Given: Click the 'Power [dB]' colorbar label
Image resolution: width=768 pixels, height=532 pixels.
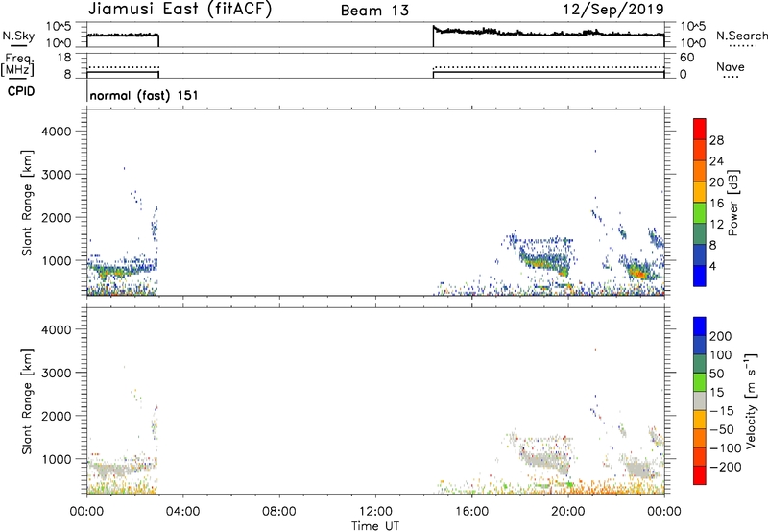Looking at the screenshot, I should click(x=732, y=203).
